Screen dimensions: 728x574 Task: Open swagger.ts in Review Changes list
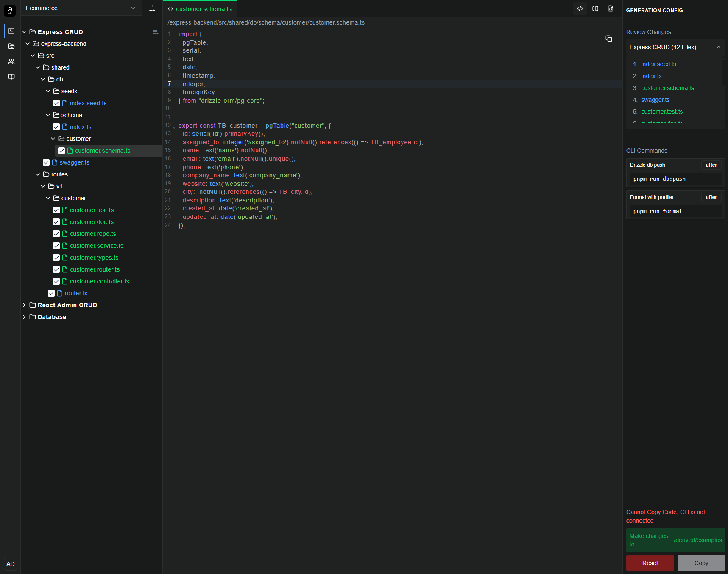tap(655, 100)
